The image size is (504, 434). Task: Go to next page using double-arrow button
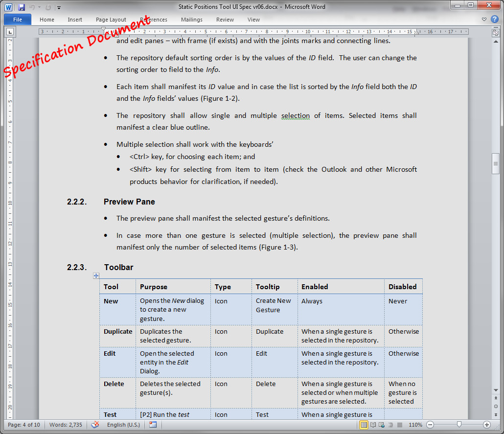(x=496, y=415)
